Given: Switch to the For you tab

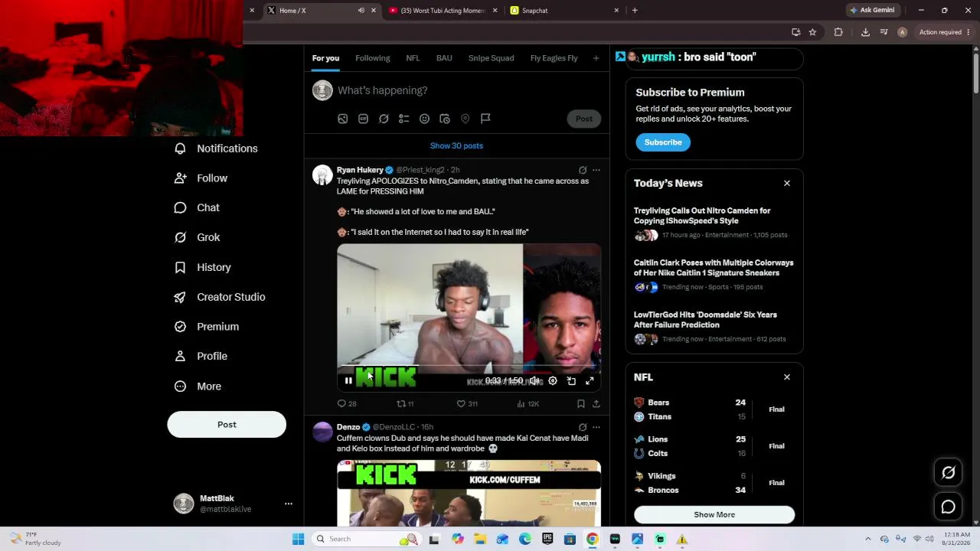Looking at the screenshot, I should 325,58.
